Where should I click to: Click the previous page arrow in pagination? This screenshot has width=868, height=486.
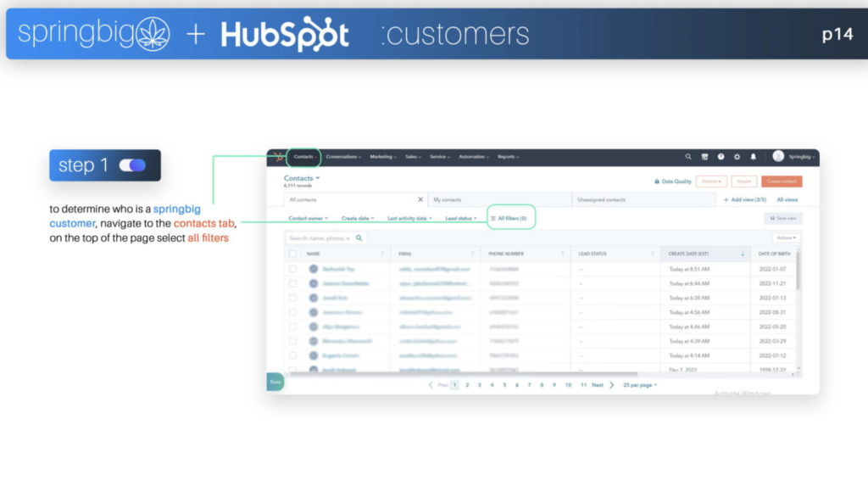coord(431,385)
